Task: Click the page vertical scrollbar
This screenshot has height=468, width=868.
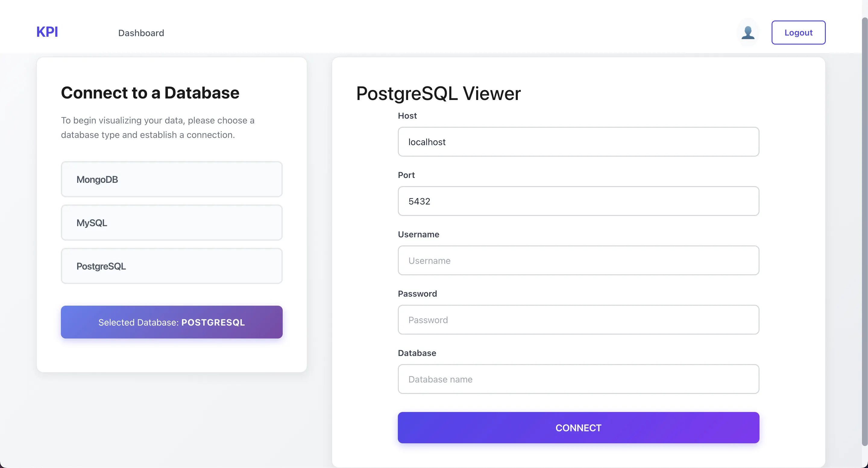Action: 864,232
